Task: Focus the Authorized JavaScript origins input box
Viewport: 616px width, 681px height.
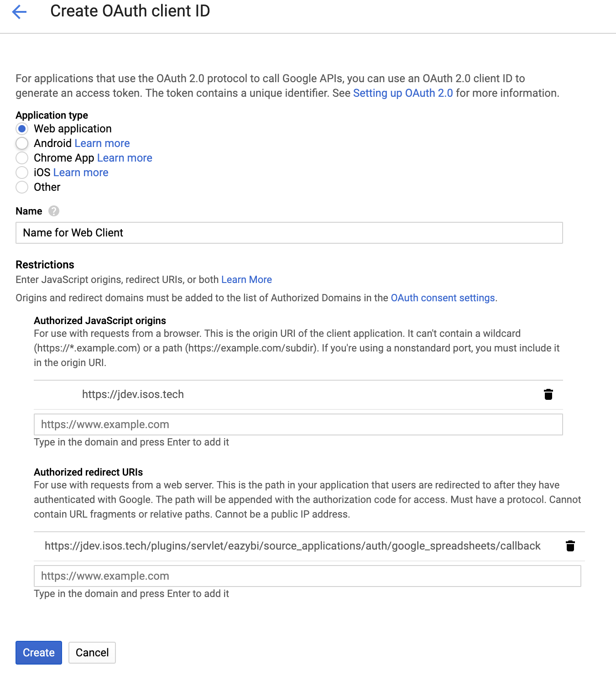Action: pos(298,424)
